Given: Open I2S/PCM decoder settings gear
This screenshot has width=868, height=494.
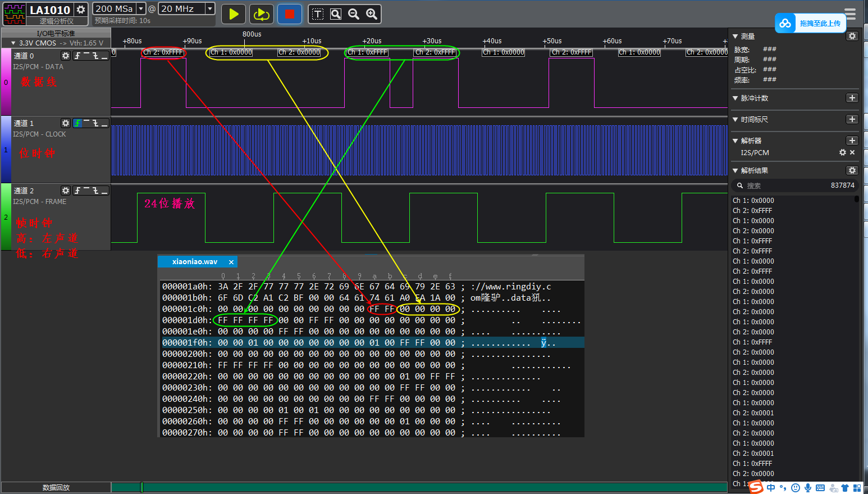Looking at the screenshot, I should point(842,152).
